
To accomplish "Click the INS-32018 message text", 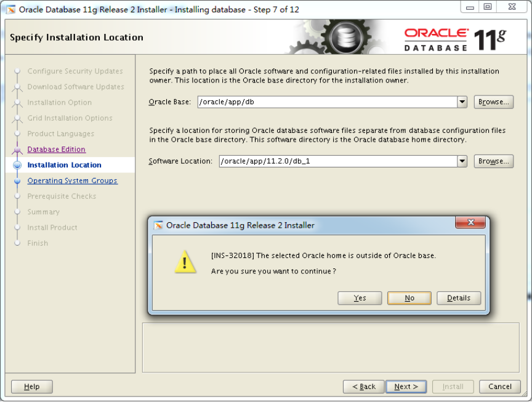I will tap(323, 255).
